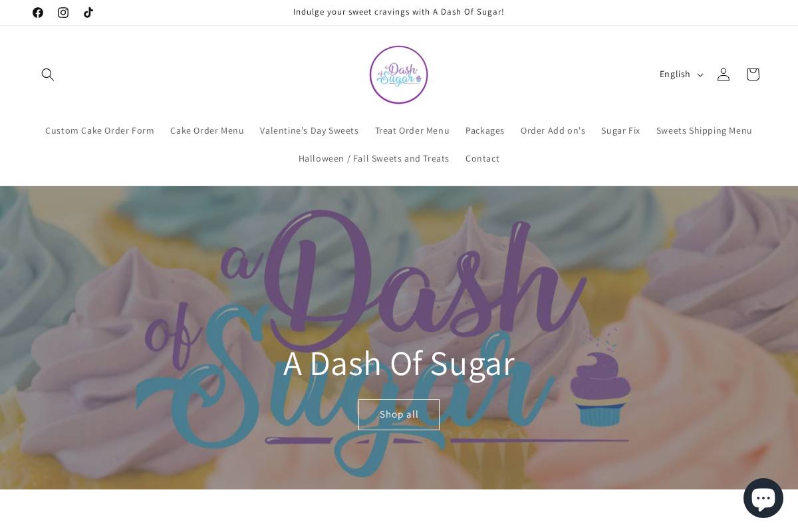Viewport: 798px width, 532px height.
Task: Open the English language selector
Action: click(x=680, y=74)
